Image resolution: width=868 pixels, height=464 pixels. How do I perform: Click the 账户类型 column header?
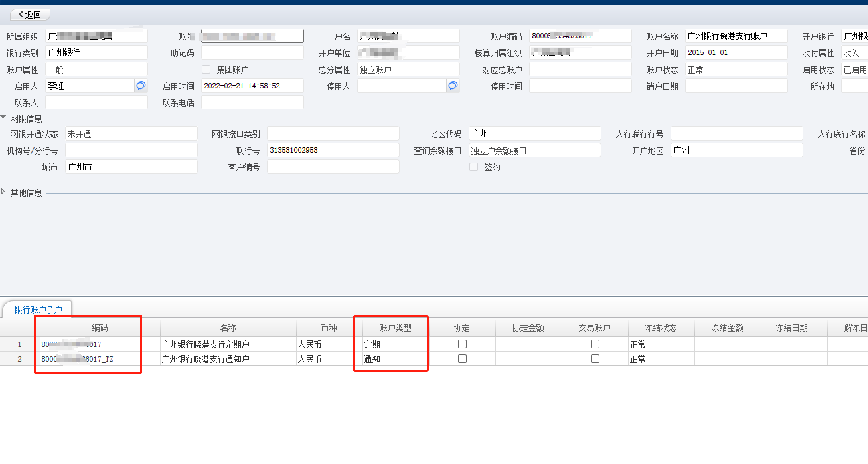tap(395, 327)
